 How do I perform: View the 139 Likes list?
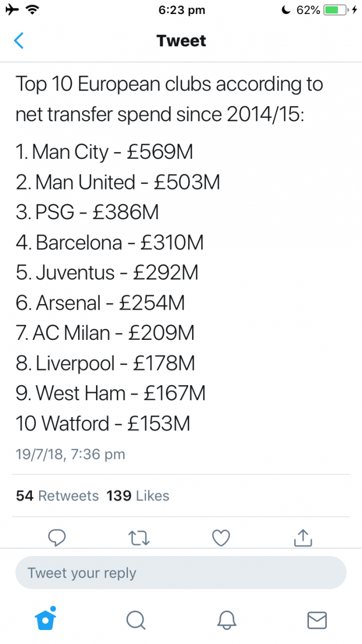pos(138,496)
